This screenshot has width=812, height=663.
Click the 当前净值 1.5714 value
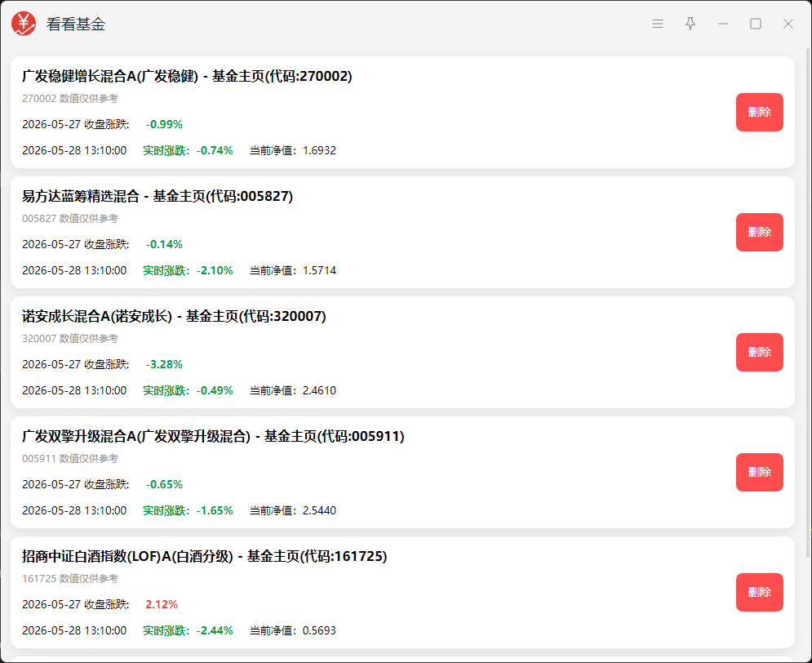coord(293,271)
